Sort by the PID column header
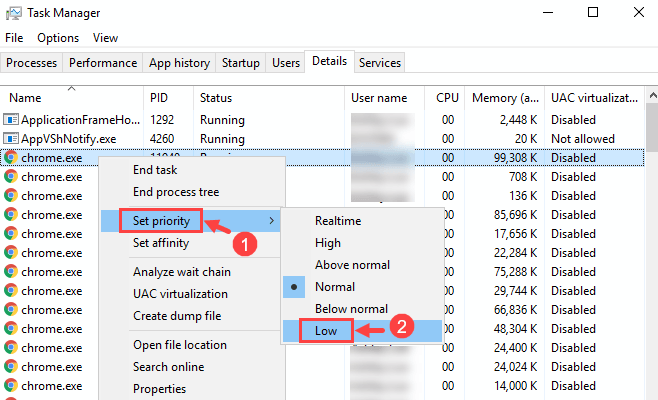The image size is (658, 400). coord(168,97)
